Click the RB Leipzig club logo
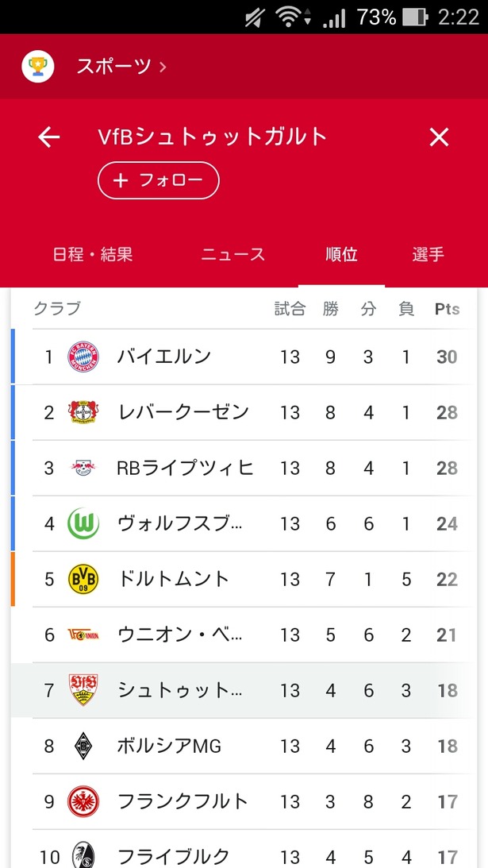The image size is (488, 868). [83, 469]
